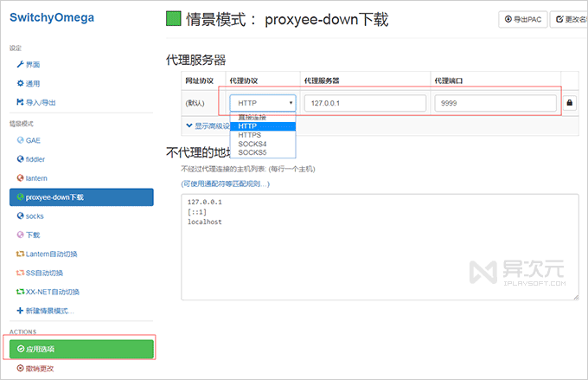Click the plus icon to add a new profile
Viewport: 588px width, 380px height.
[x=20, y=311]
